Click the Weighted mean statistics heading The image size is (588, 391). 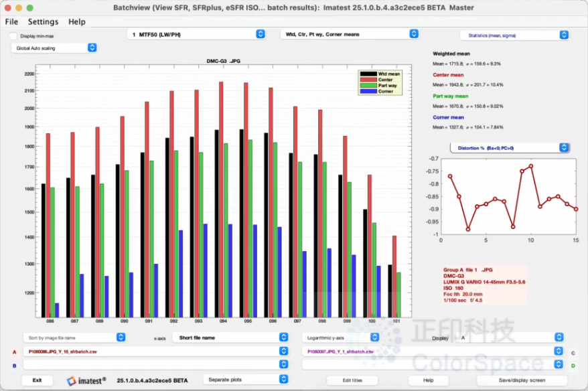[451, 54]
